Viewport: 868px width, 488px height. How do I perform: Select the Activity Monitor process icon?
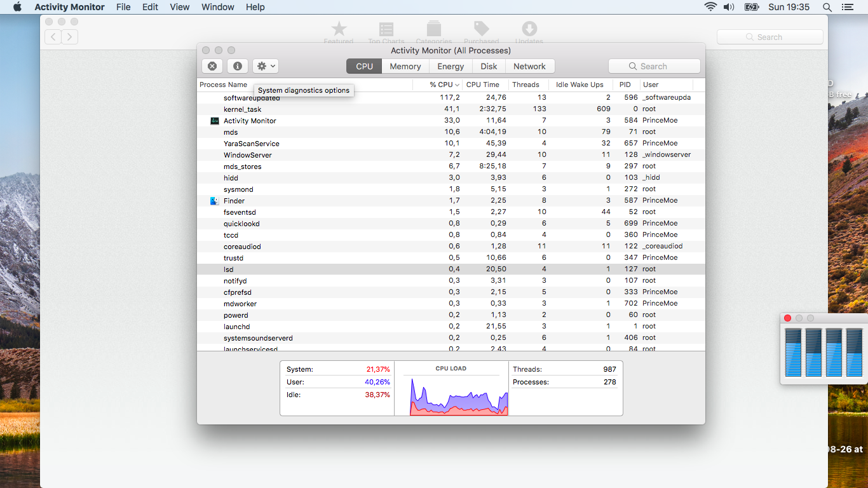[215, 121]
